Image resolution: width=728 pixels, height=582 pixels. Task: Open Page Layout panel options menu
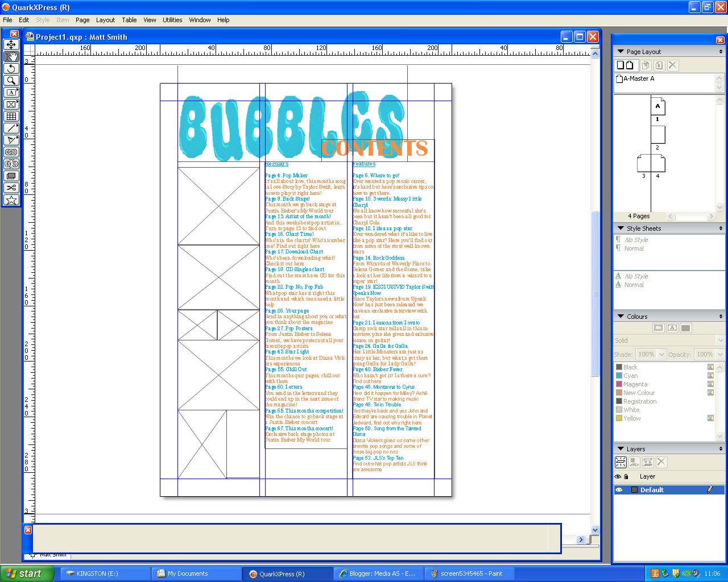[721, 52]
